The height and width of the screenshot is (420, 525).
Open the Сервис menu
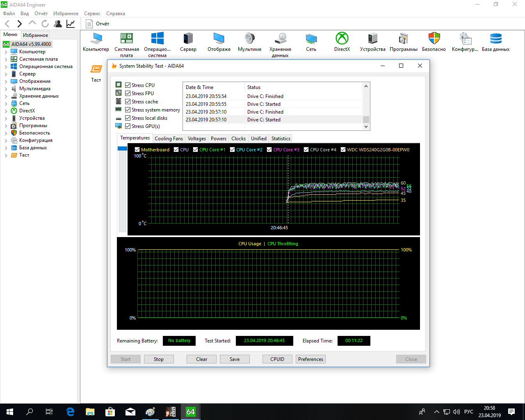92,14
